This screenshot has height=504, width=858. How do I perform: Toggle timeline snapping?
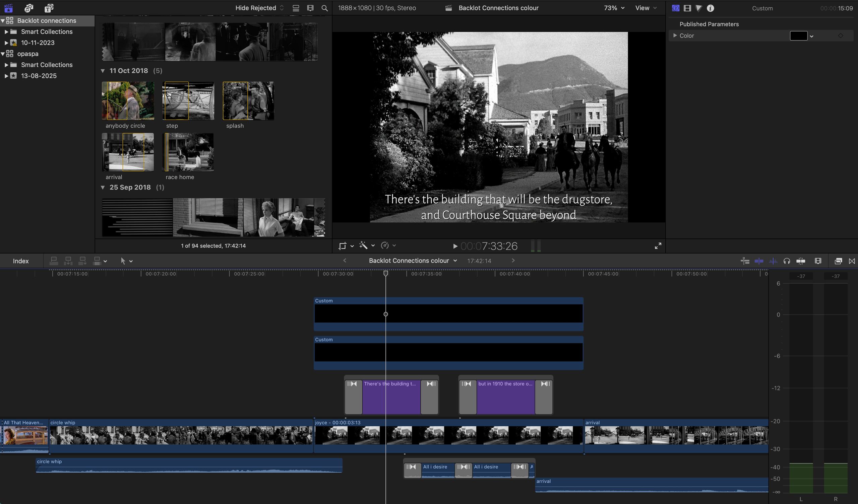(801, 261)
